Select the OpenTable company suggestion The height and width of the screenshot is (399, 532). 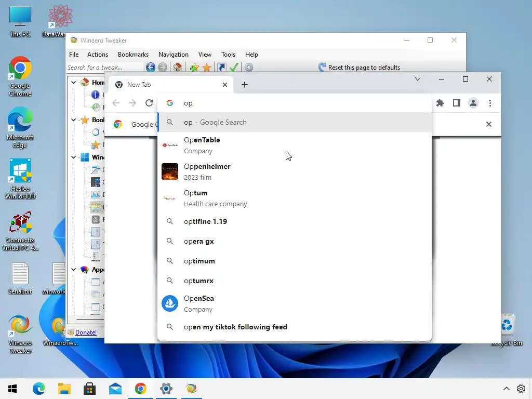pyautogui.click(x=295, y=145)
